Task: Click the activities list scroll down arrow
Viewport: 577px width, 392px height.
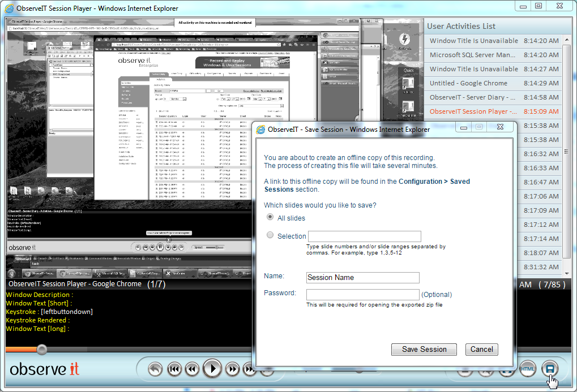Action: tap(567, 274)
